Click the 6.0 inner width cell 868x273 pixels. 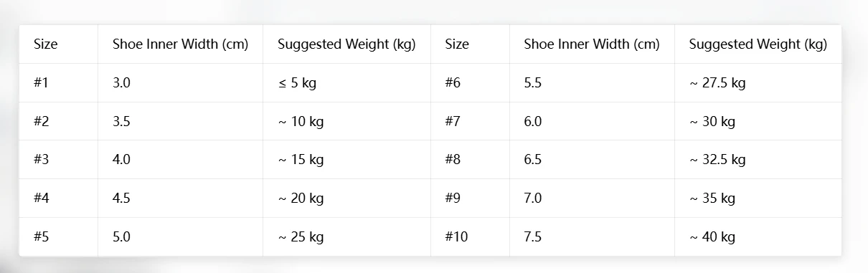click(592, 121)
